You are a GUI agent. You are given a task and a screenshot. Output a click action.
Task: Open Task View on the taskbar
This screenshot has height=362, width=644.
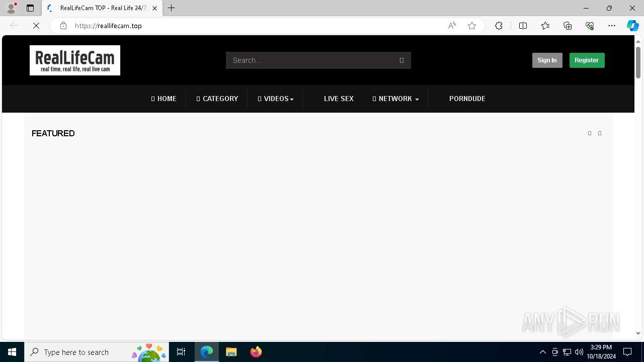pyautogui.click(x=181, y=352)
